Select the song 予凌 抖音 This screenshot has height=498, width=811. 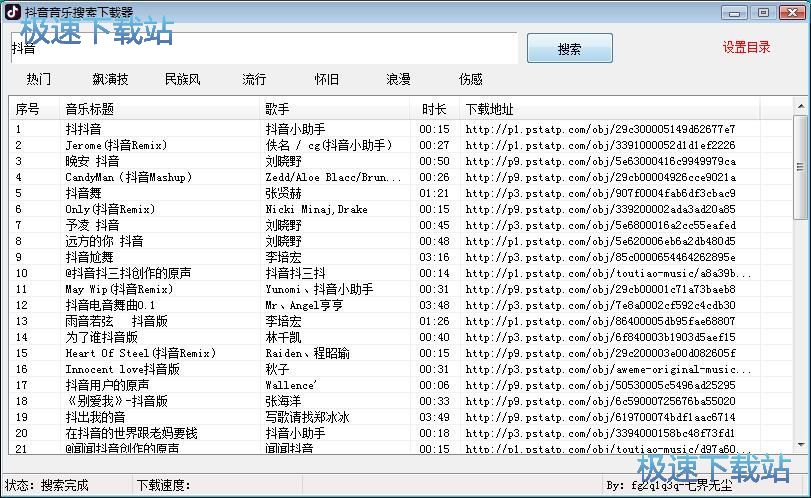(92, 225)
